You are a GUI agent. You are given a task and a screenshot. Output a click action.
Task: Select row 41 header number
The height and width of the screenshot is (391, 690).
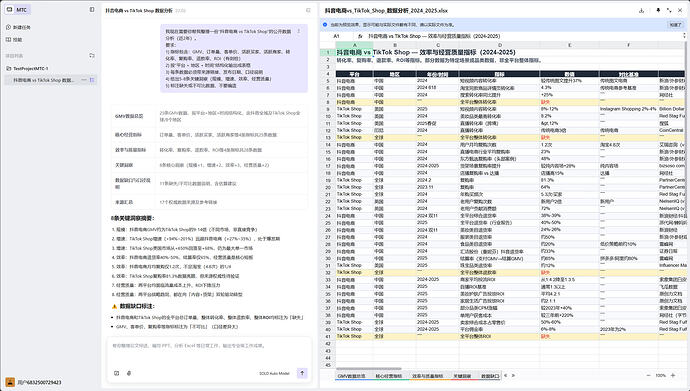(x=328, y=336)
